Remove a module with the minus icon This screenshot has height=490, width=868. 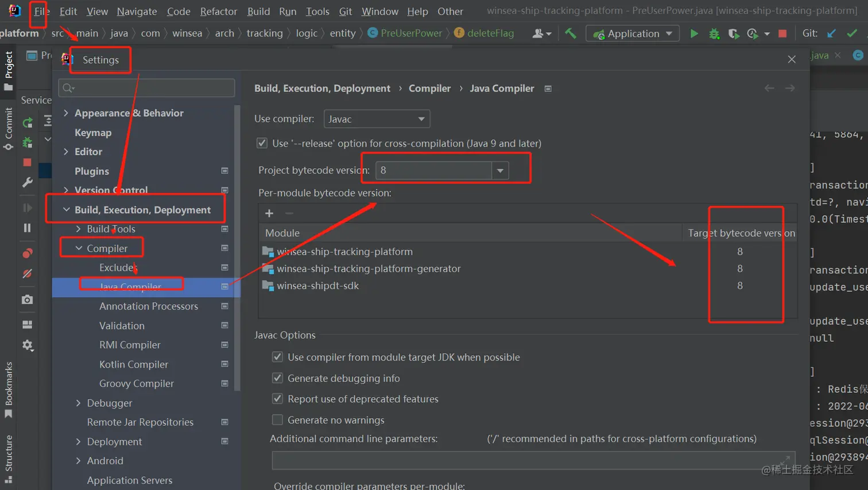pyautogui.click(x=289, y=213)
